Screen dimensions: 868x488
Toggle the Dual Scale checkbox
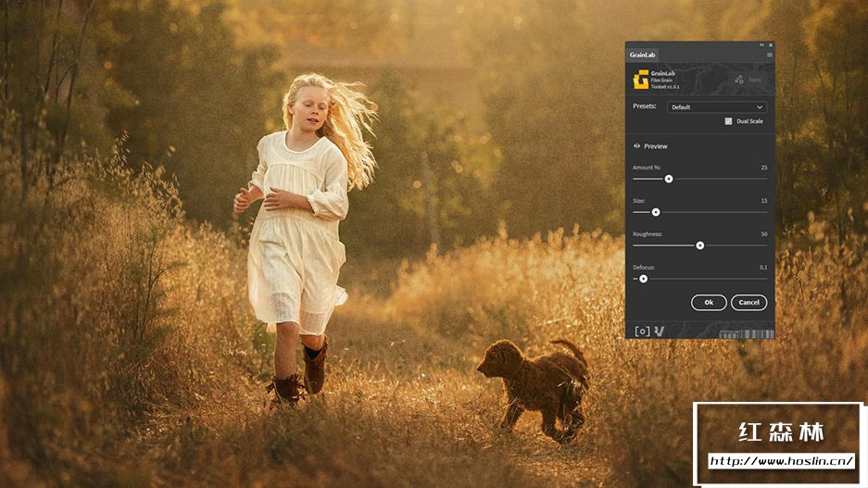click(x=728, y=121)
